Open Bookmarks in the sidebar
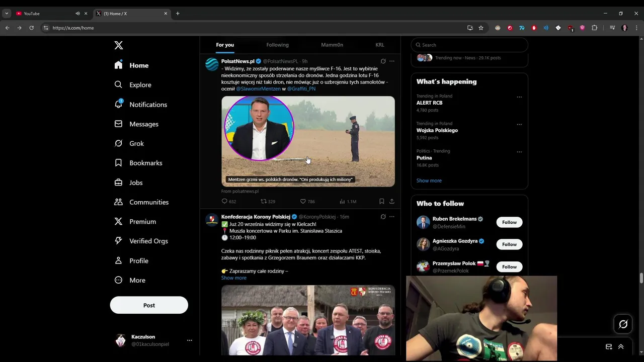The width and height of the screenshot is (644, 362). click(138, 163)
